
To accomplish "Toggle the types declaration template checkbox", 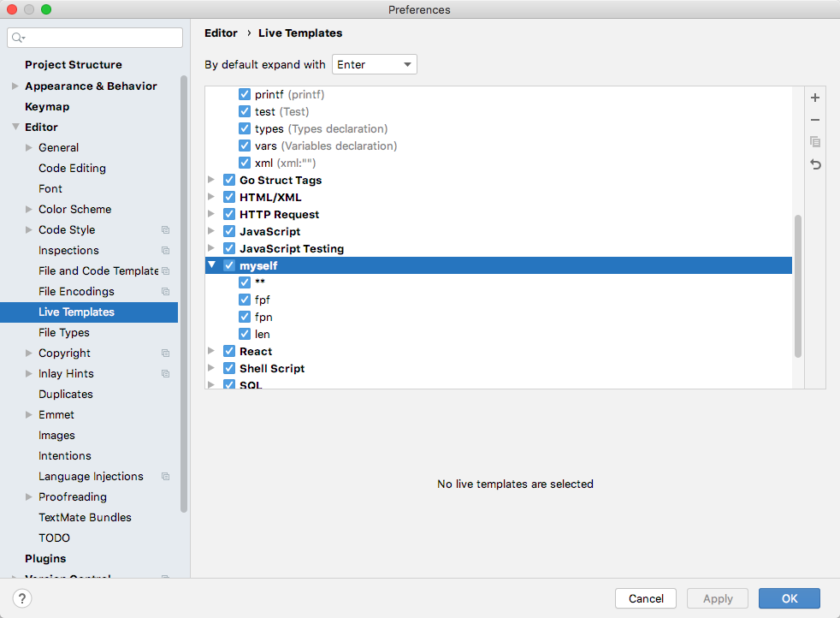I will 245,128.
